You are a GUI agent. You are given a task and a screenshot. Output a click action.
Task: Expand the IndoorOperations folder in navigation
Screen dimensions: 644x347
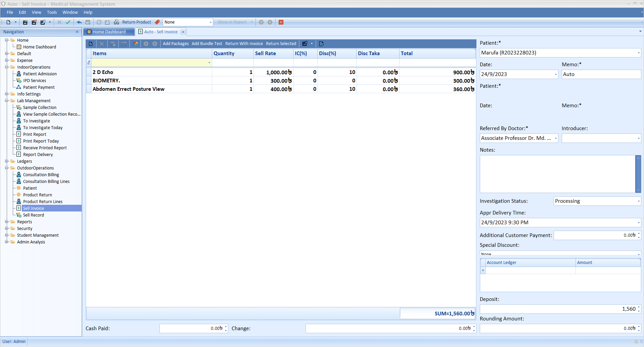6,67
